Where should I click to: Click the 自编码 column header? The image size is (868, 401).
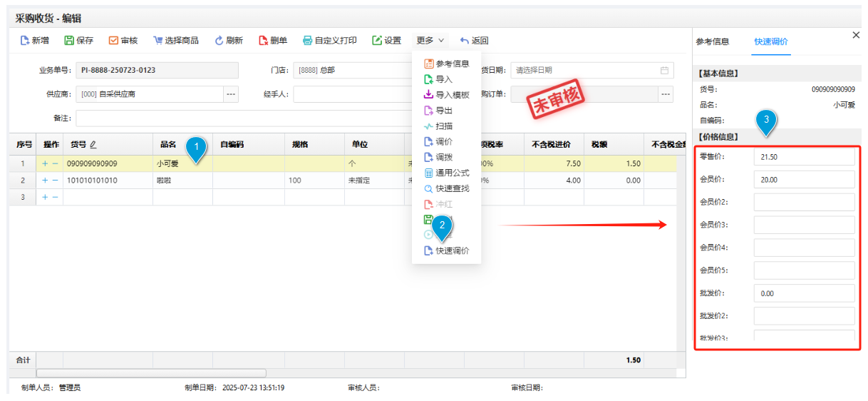pos(249,144)
